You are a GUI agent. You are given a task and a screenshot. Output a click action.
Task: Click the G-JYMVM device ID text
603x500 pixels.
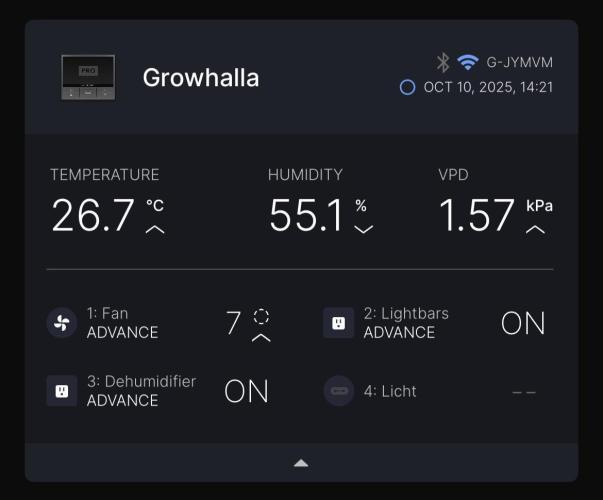pos(519,62)
